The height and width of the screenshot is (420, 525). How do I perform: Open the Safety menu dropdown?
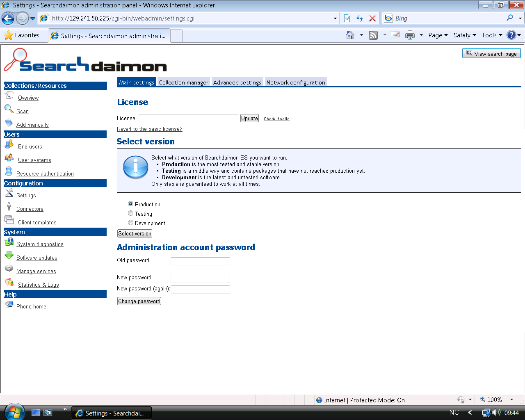tap(465, 35)
